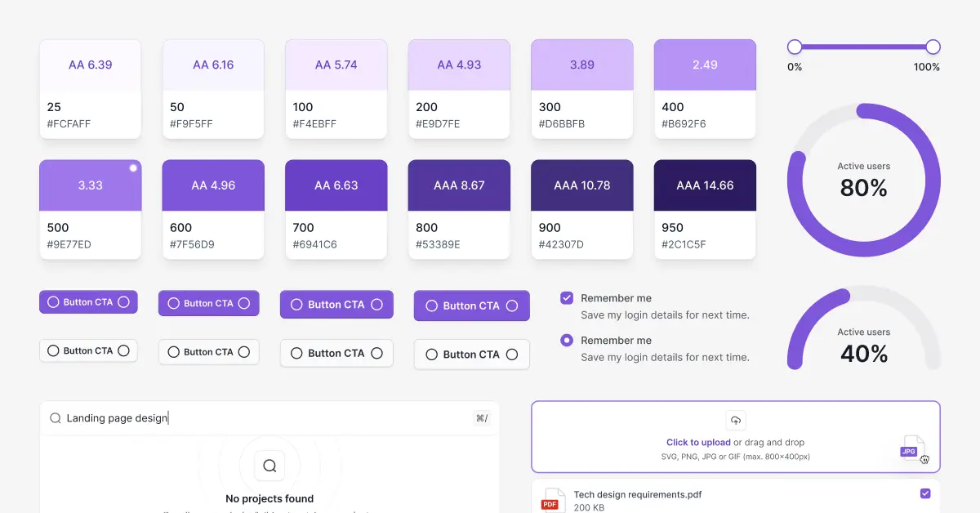Uncheck the Remember me checkbox

pyautogui.click(x=565, y=298)
